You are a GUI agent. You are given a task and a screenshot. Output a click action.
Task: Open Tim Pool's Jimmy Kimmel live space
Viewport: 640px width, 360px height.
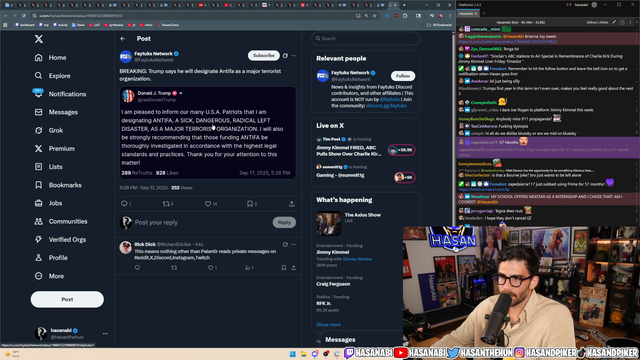pos(365,147)
